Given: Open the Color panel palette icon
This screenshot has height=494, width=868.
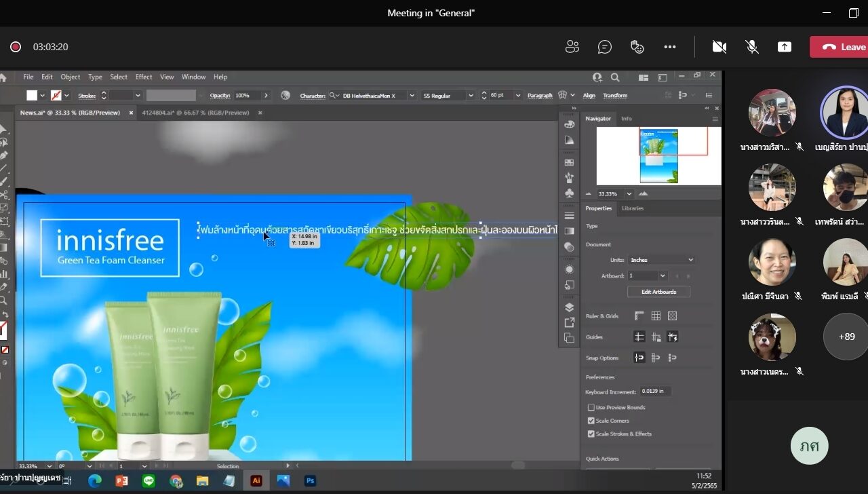Looking at the screenshot, I should click(570, 124).
